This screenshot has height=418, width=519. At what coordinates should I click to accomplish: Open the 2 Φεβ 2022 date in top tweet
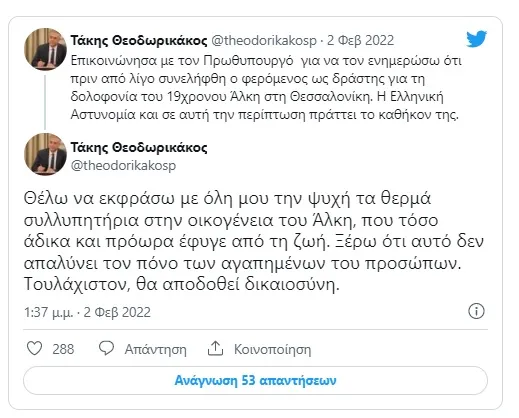pyautogui.click(x=360, y=40)
